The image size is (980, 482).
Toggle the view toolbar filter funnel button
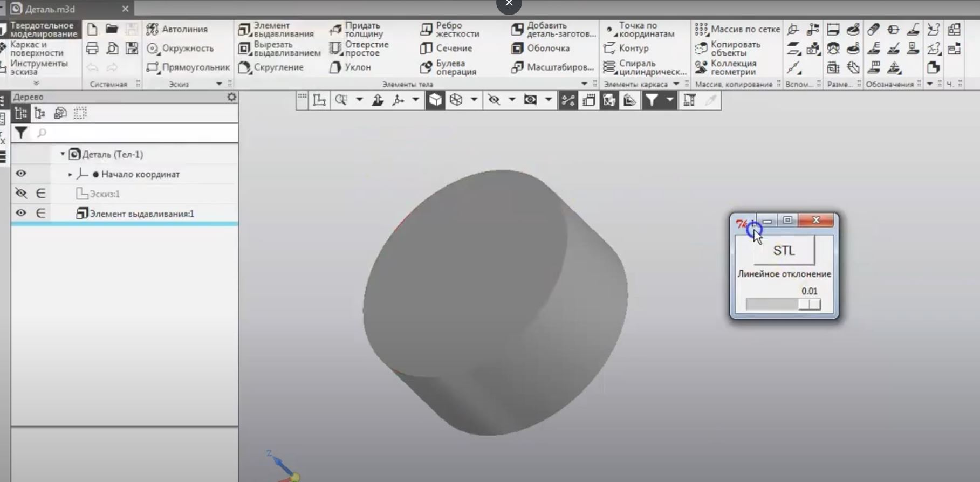point(652,100)
